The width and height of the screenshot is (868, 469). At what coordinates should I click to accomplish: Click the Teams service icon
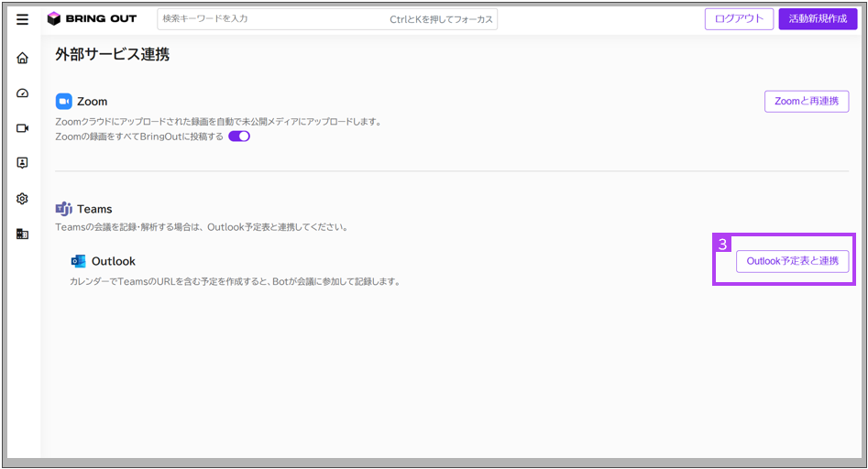[63, 209]
